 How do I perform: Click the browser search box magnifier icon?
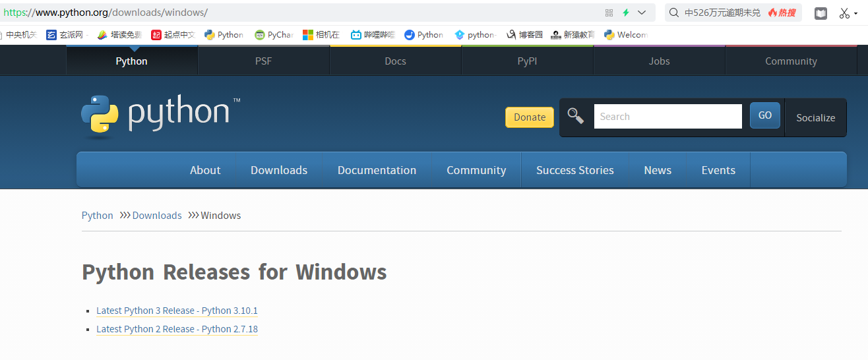point(674,13)
